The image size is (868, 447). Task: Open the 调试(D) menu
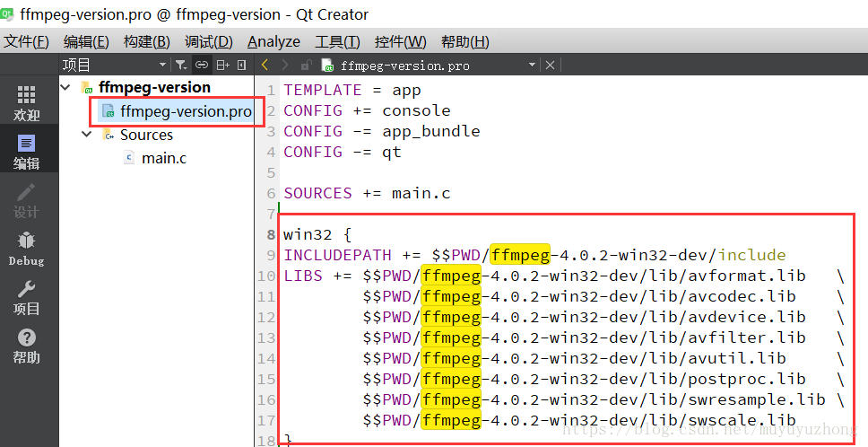(209, 41)
